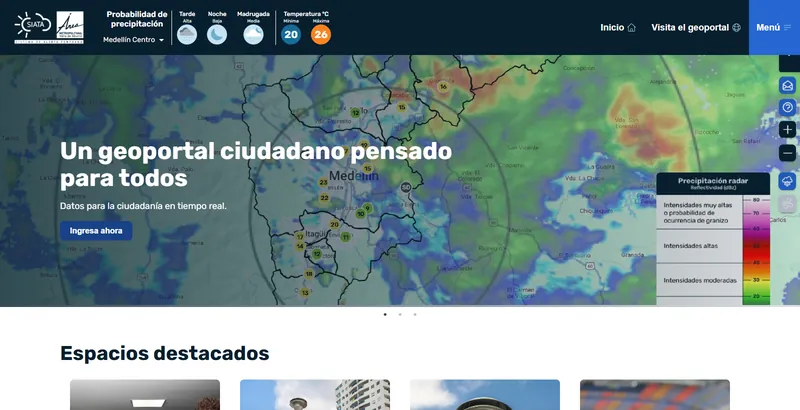This screenshot has height=410, width=800.
Task: Click the Jaguas label on map
Action: (x=735, y=94)
